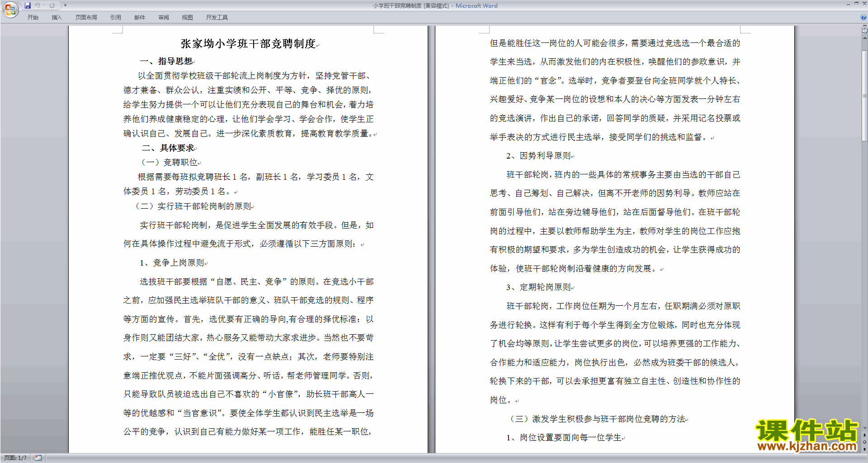
Task: Click the heading 一、指导思想
Action: click(x=166, y=61)
